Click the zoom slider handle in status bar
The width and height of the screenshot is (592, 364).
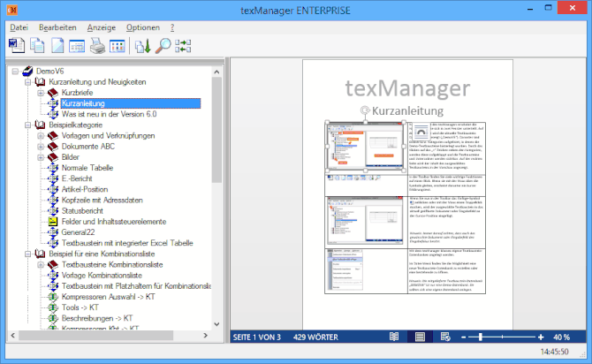pos(481,337)
